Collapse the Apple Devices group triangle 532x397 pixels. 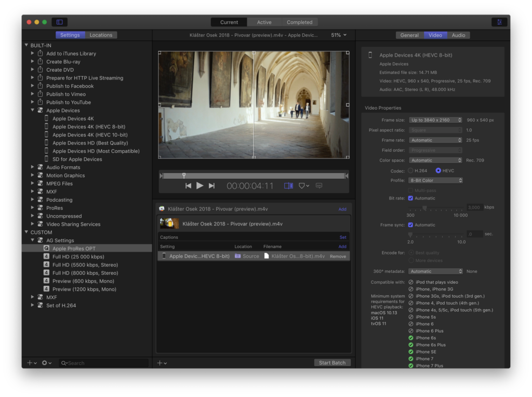[33, 110]
